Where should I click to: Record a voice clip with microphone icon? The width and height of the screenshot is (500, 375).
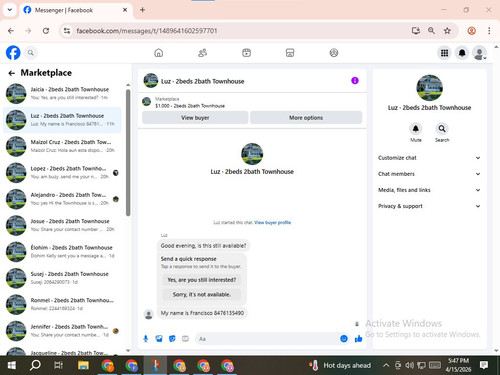coord(146,339)
